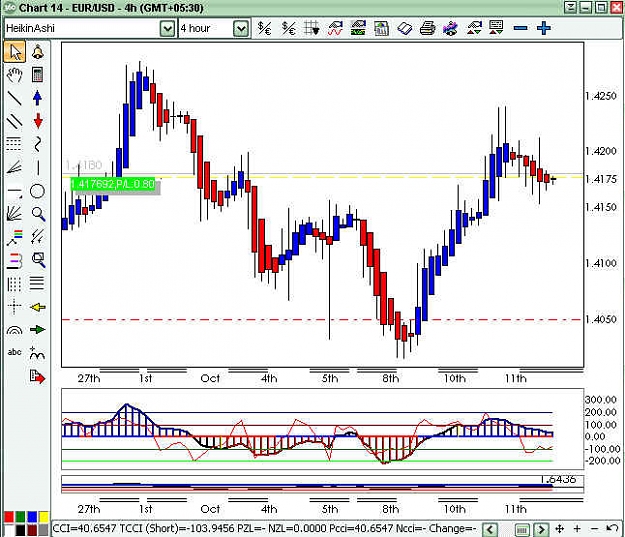Viewport: 625px width, 537px height.
Task: Select the single trend line tool
Action: pos(15,98)
